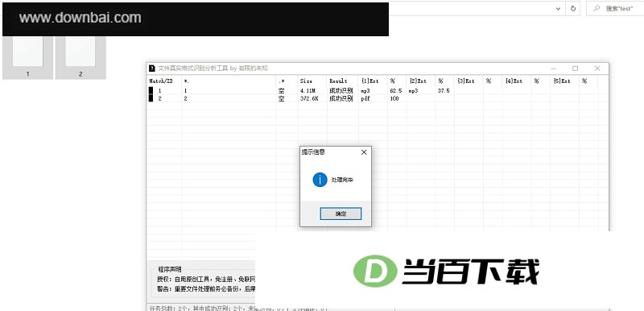Close the 文件真实格式识别分析工具 window
The height and width of the screenshot is (311, 644).
[597, 68]
